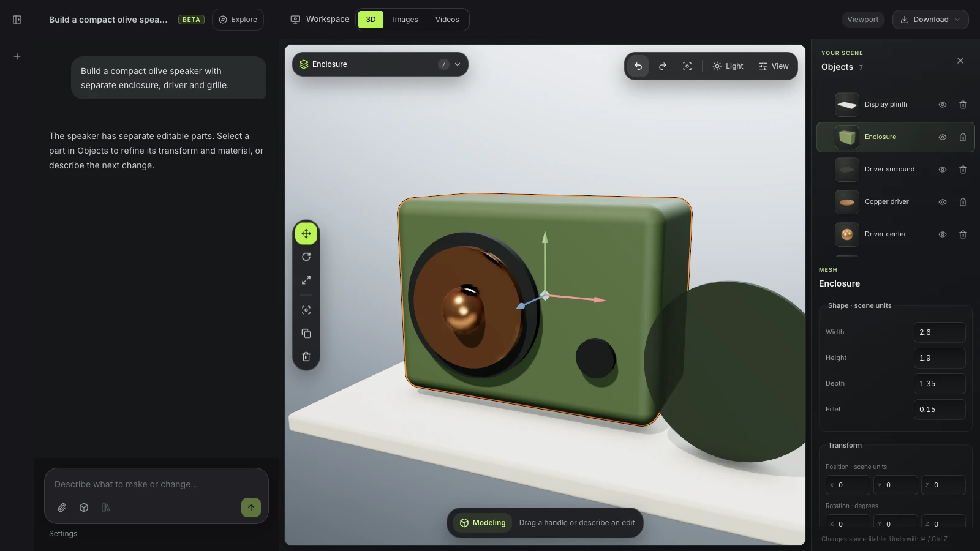
Task: Close the Objects scene panel
Action: [960, 61]
